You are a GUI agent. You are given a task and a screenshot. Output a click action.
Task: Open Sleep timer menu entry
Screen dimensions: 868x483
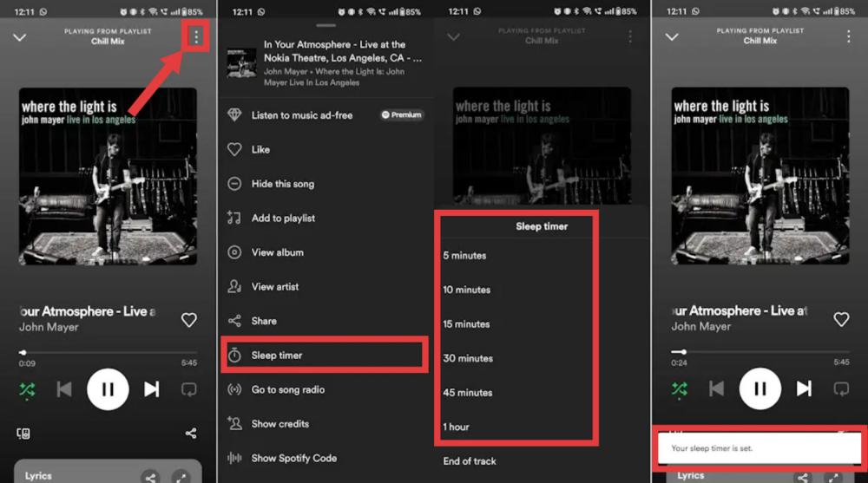click(x=325, y=356)
